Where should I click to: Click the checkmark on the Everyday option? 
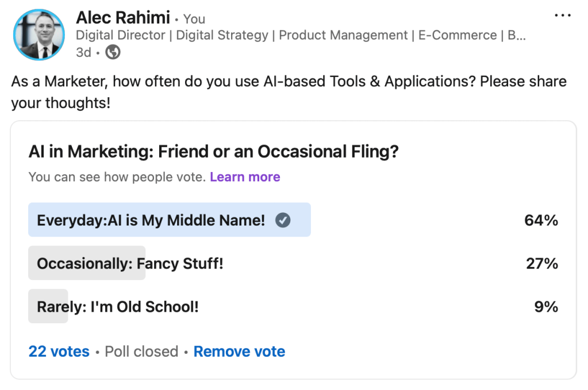click(x=283, y=220)
